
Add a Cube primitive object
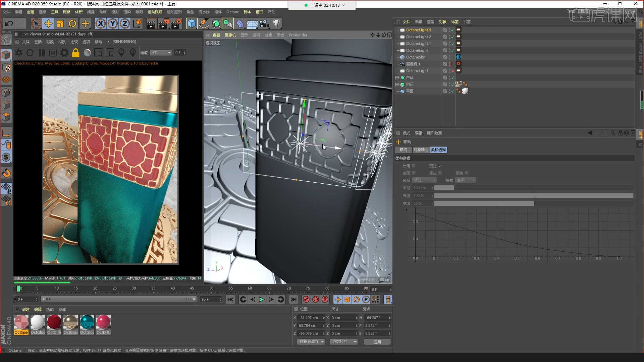tap(192, 23)
